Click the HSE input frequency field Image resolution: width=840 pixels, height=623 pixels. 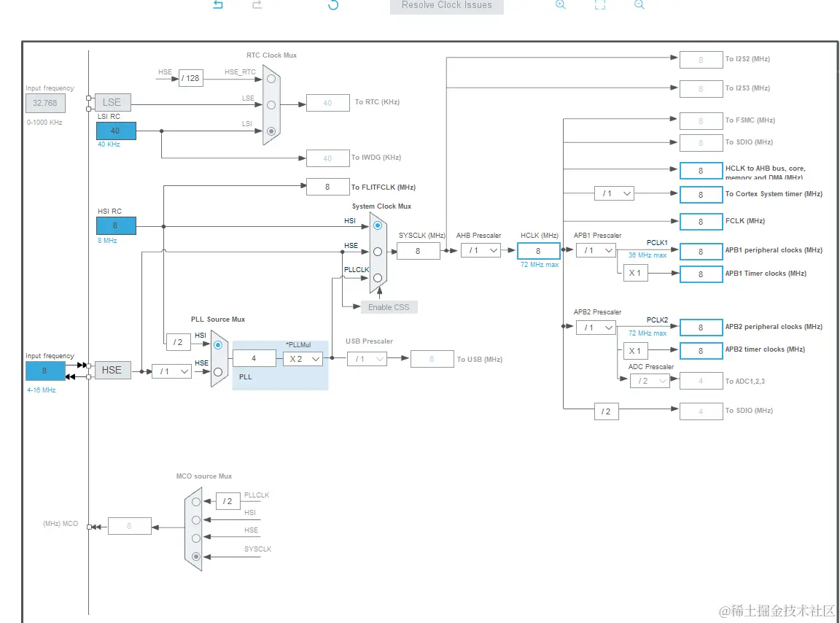(x=45, y=371)
